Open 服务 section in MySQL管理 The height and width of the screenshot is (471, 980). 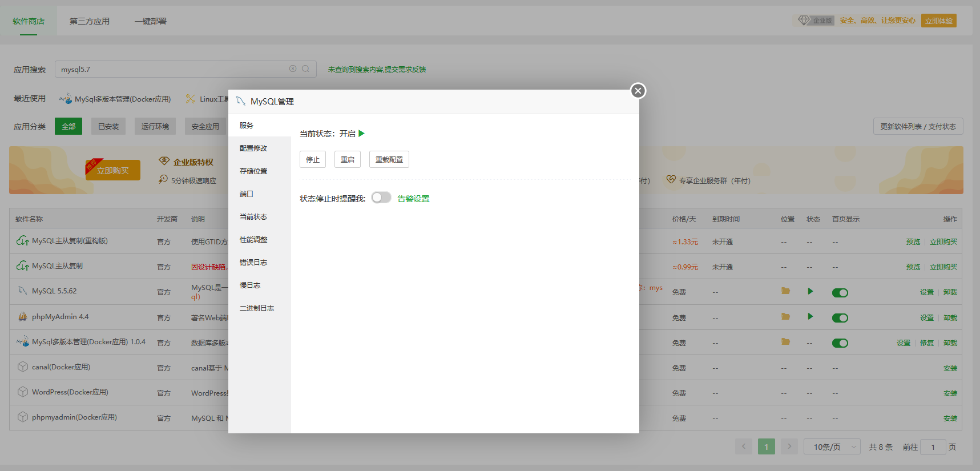click(260, 125)
